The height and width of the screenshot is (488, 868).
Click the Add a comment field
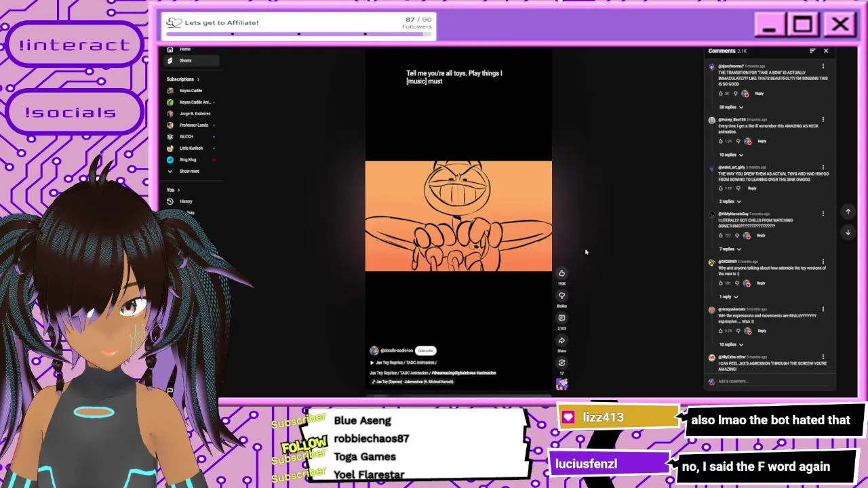tap(773, 382)
